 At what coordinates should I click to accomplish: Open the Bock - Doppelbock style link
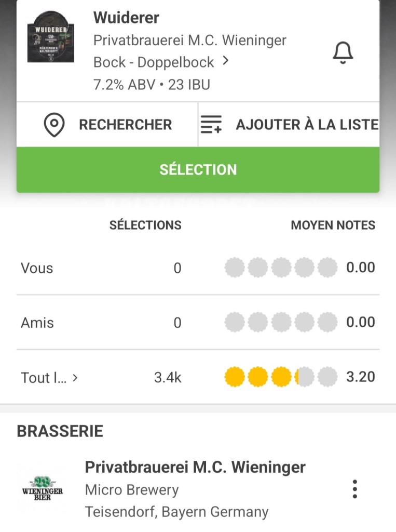[x=154, y=62]
